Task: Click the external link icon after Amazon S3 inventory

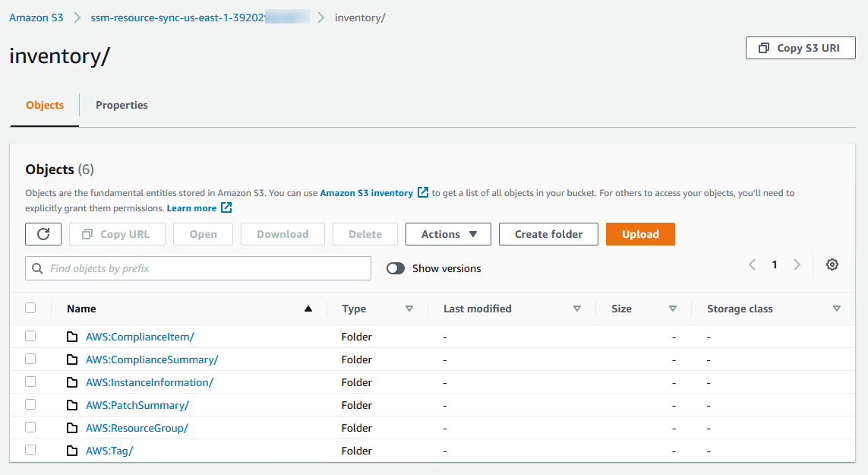Action: 423,192
